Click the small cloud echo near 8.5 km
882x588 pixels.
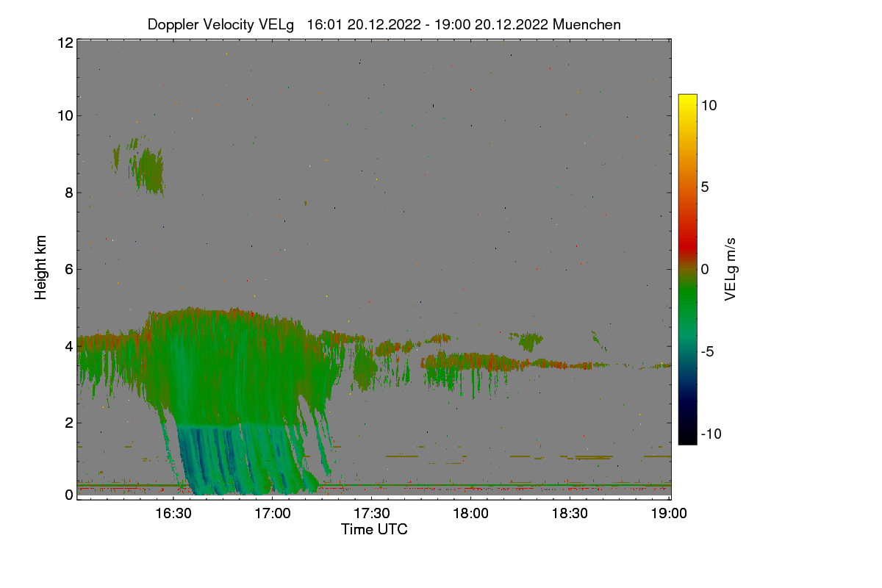146,168
